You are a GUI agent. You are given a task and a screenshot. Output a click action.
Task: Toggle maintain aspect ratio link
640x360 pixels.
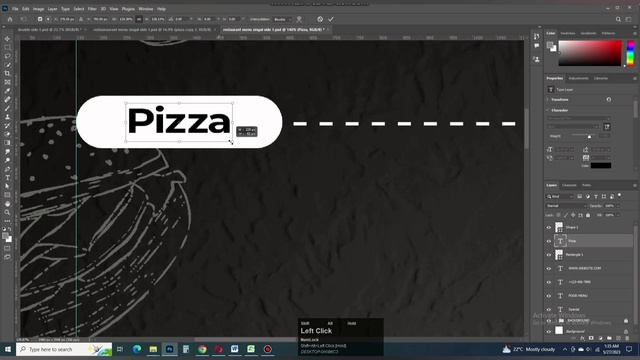[x=139, y=19]
